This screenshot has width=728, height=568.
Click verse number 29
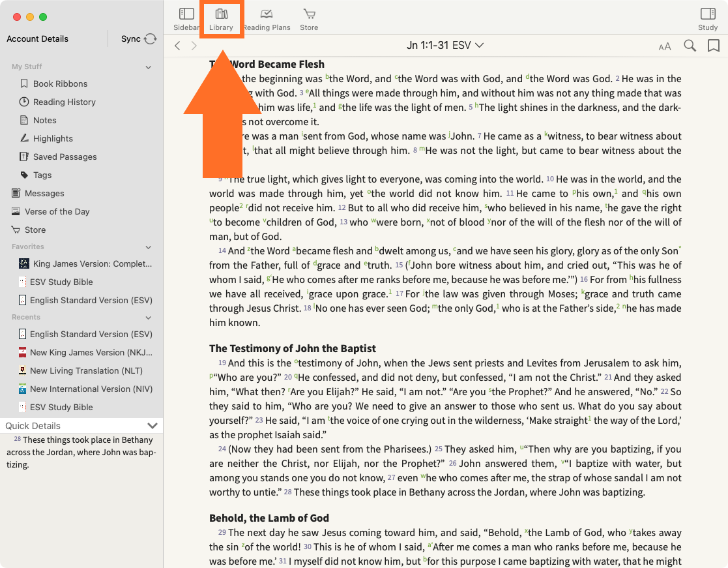[x=222, y=532]
